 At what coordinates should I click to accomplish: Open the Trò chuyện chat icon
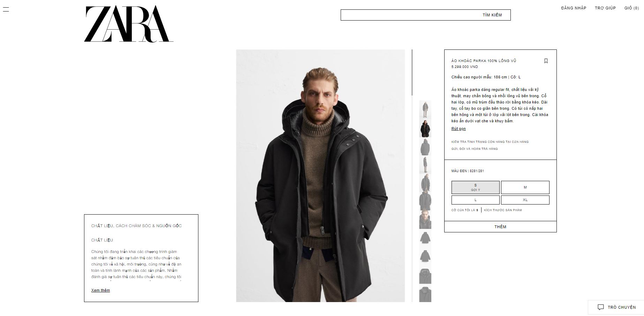(601, 307)
